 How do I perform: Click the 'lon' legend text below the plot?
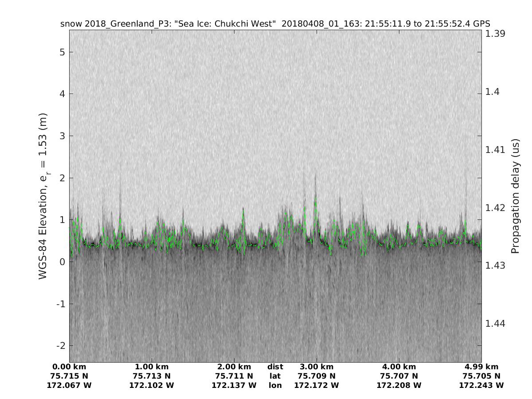(x=275, y=385)
